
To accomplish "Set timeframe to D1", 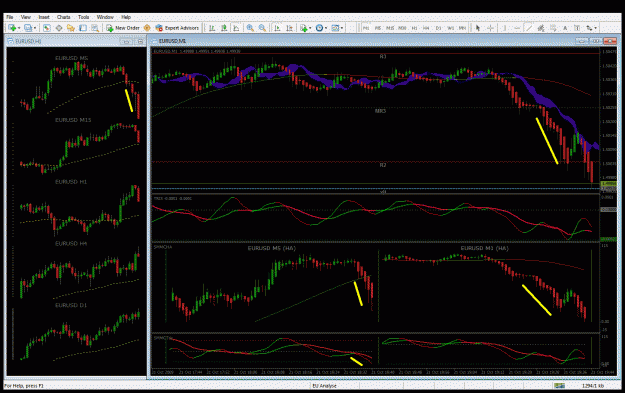I will [438, 28].
